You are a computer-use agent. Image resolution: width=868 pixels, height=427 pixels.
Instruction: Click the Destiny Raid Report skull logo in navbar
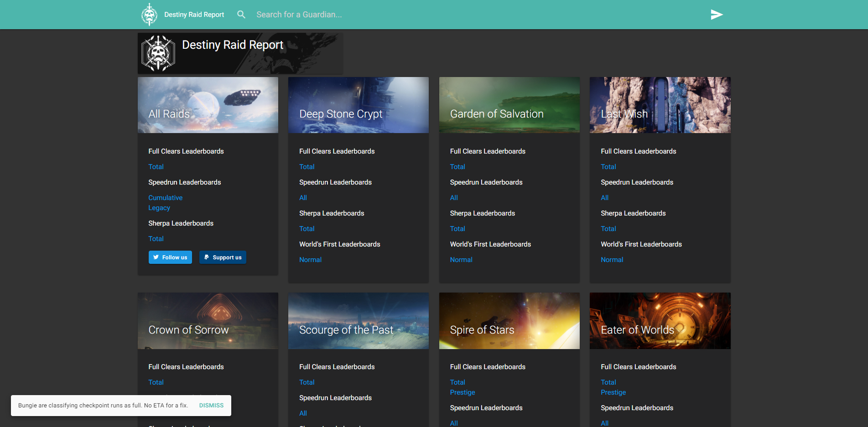pos(149,15)
